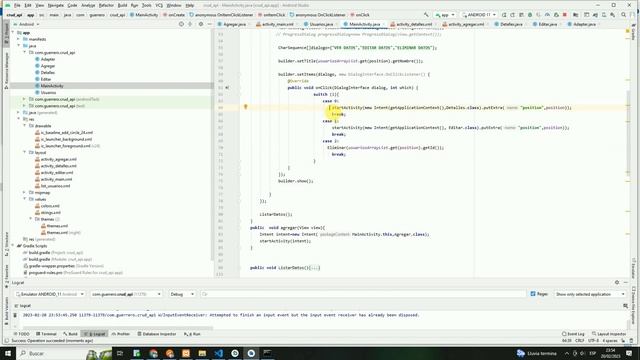This screenshot has height=360, width=640.
Task: Open the app run configuration dropdown
Action: [445, 15]
